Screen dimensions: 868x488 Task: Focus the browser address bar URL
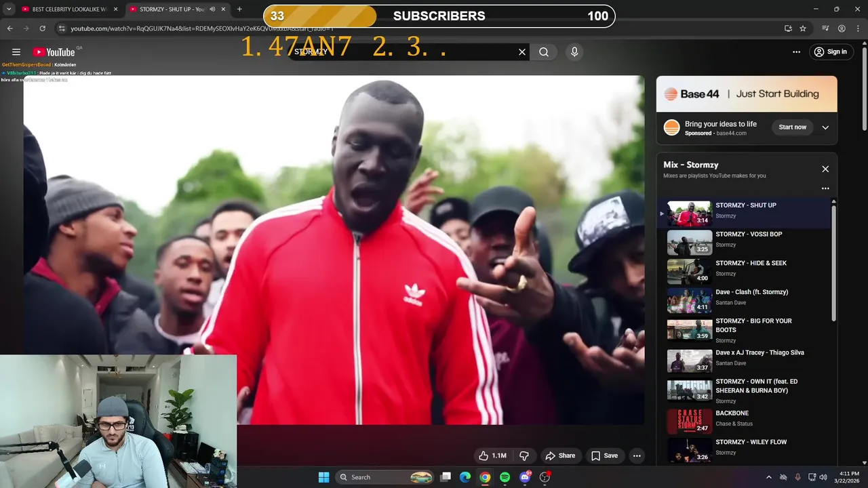(x=202, y=28)
